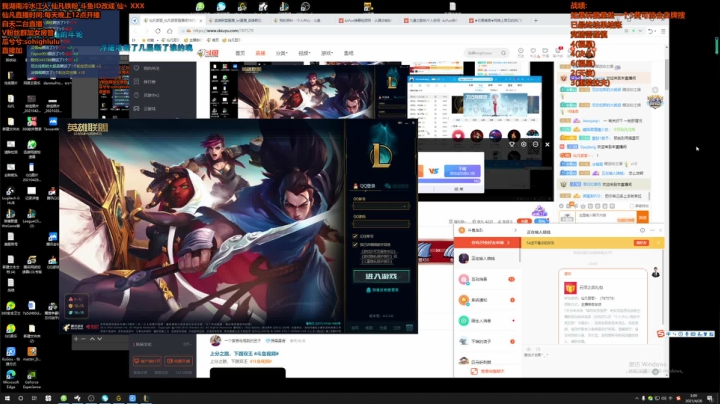The width and height of the screenshot is (720, 404).
Task: Click the trophy icon on the video overlay
Action: tap(512, 144)
